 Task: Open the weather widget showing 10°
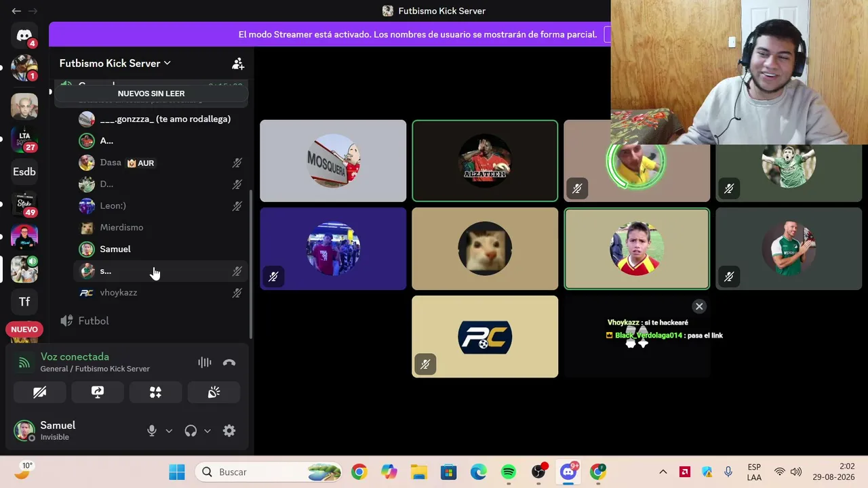[x=24, y=470]
